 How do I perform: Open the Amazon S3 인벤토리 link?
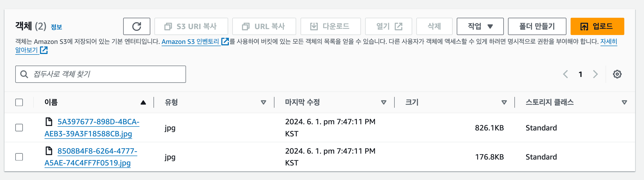click(x=190, y=42)
